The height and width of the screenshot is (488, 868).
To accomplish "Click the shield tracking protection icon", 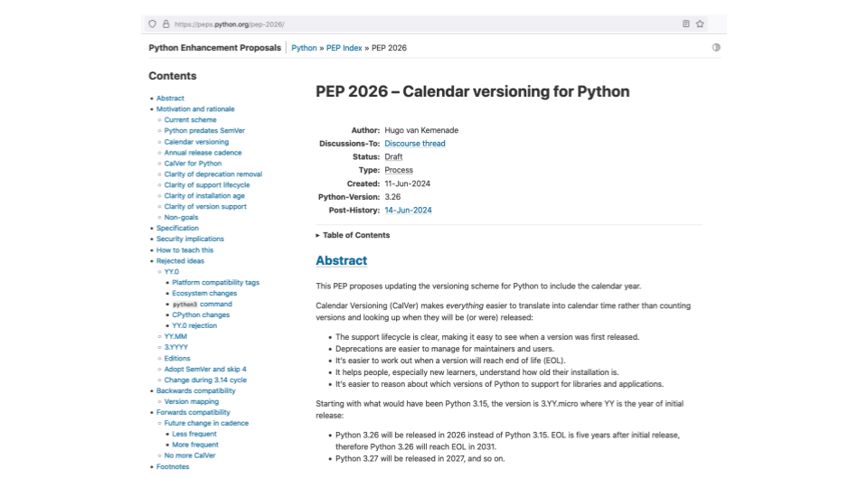I will coord(152,23).
